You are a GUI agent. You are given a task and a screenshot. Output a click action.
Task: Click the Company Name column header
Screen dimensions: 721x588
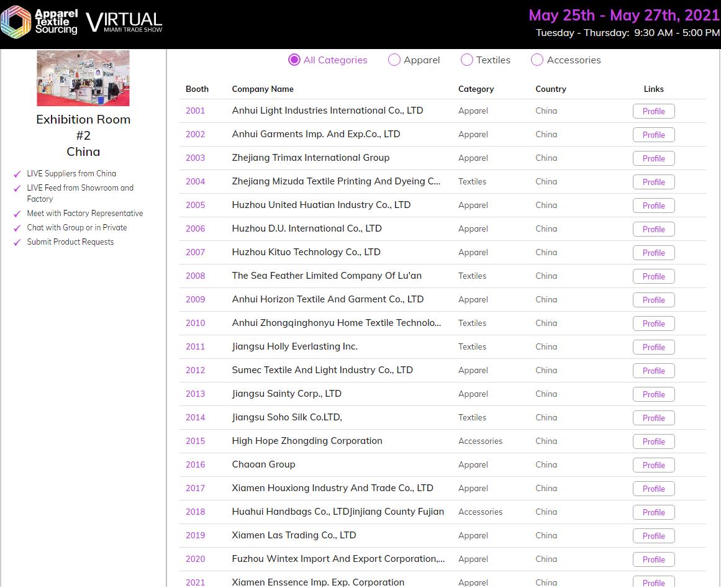tap(263, 89)
